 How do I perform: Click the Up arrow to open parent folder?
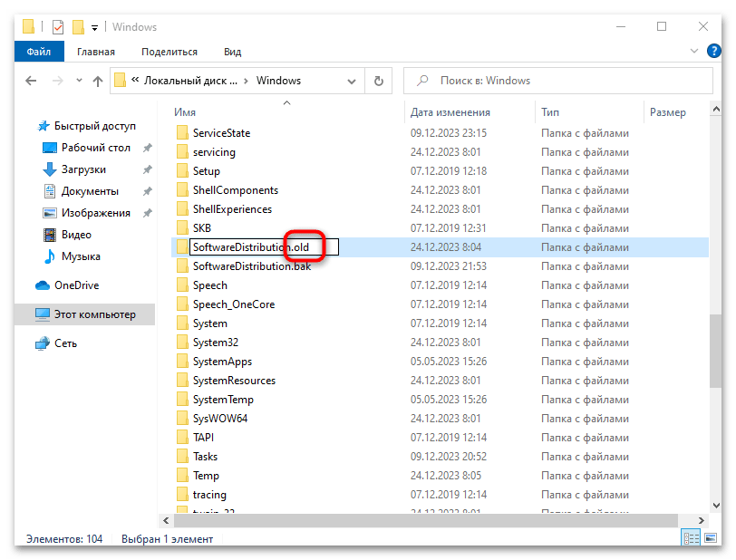click(x=98, y=82)
